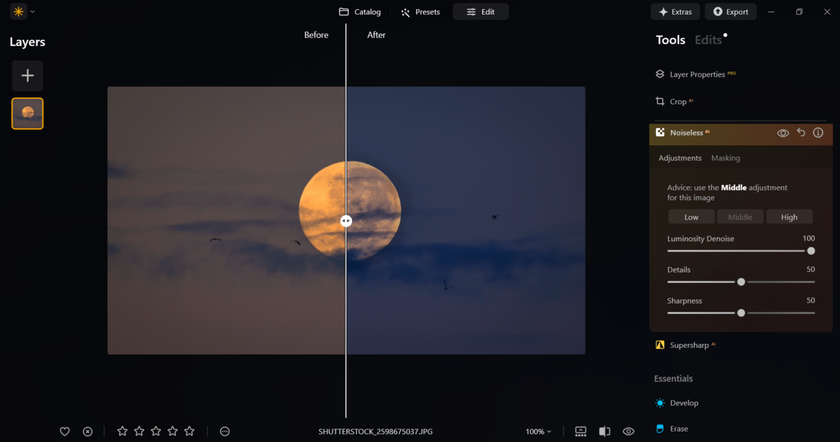Open the Extras menu
The width and height of the screenshot is (840, 442).
675,12
